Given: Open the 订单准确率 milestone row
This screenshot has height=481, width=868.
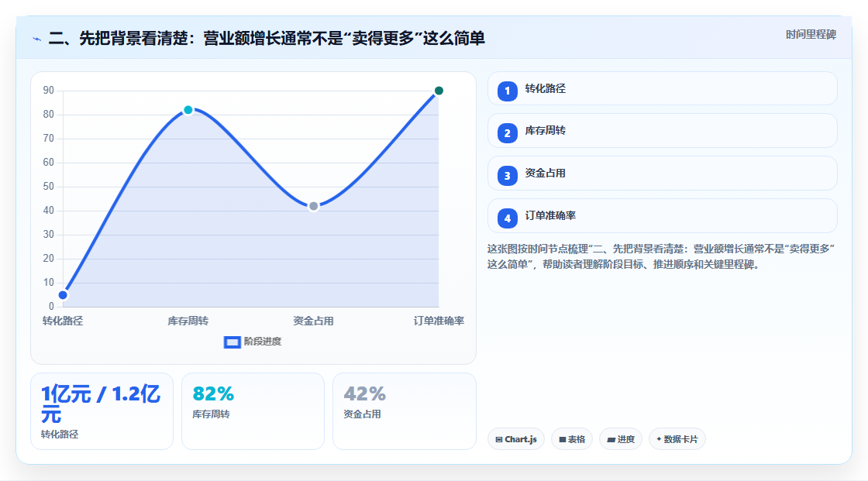Looking at the screenshot, I should coord(662,216).
